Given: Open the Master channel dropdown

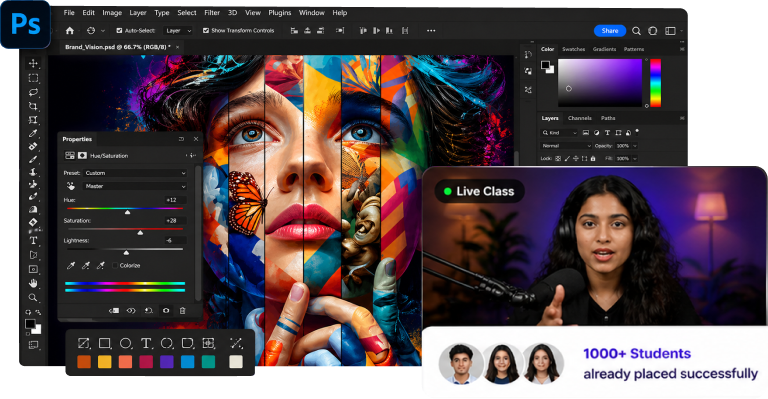Looking at the screenshot, I should click(135, 186).
